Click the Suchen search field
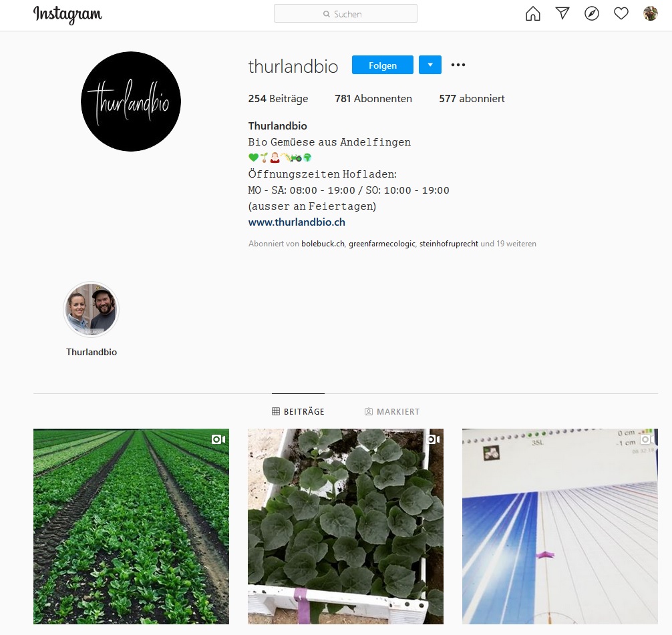672x635 pixels. click(x=345, y=14)
